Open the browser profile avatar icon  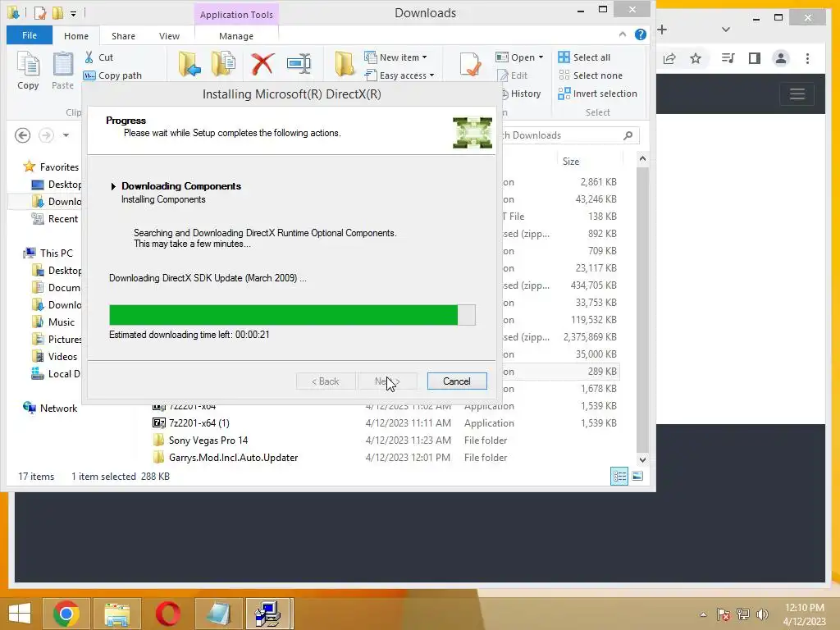tap(781, 58)
